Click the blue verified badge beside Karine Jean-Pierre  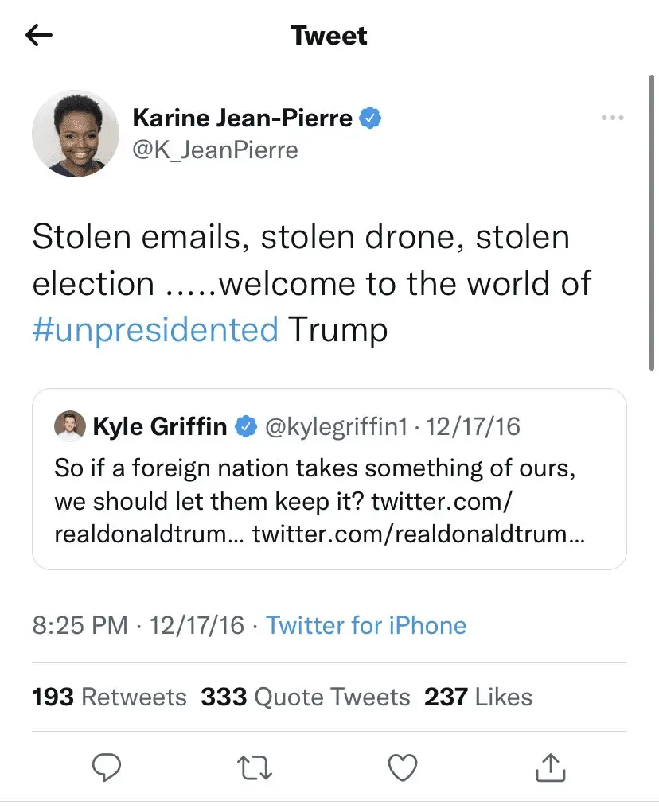[x=371, y=118]
